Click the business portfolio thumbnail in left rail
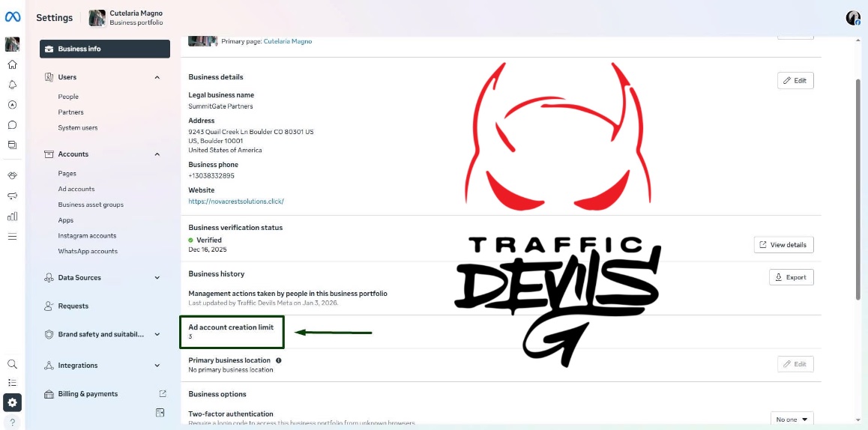The width and height of the screenshot is (868, 430). (12, 44)
